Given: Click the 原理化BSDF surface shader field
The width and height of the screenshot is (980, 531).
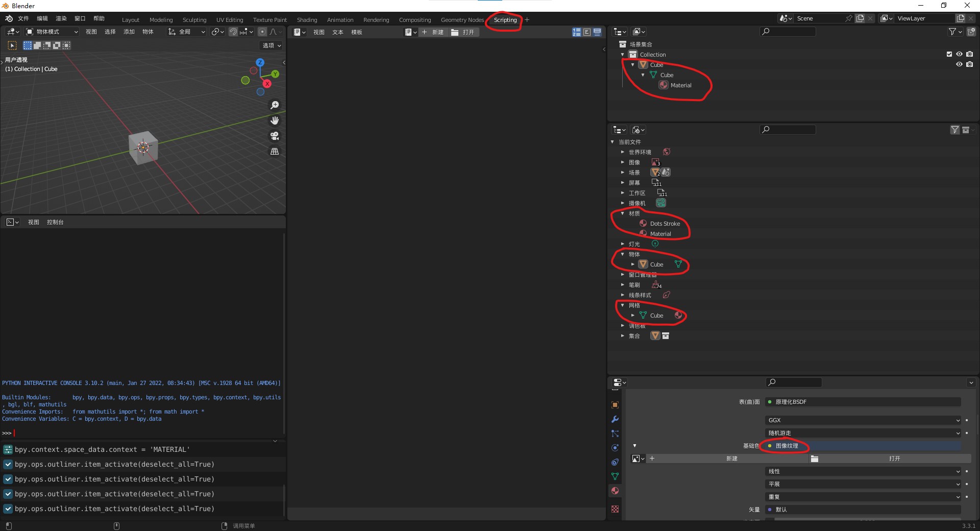Looking at the screenshot, I should [x=863, y=402].
